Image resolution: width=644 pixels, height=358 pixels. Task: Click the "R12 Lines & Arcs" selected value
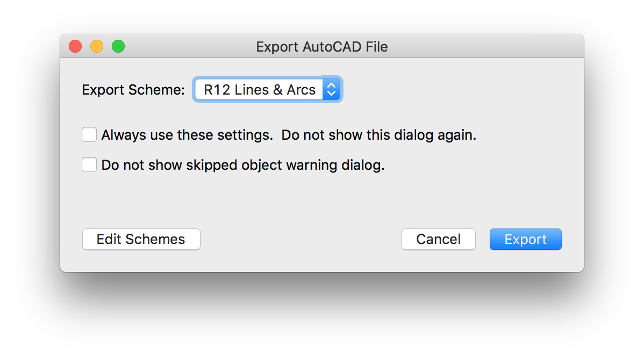[x=259, y=90]
